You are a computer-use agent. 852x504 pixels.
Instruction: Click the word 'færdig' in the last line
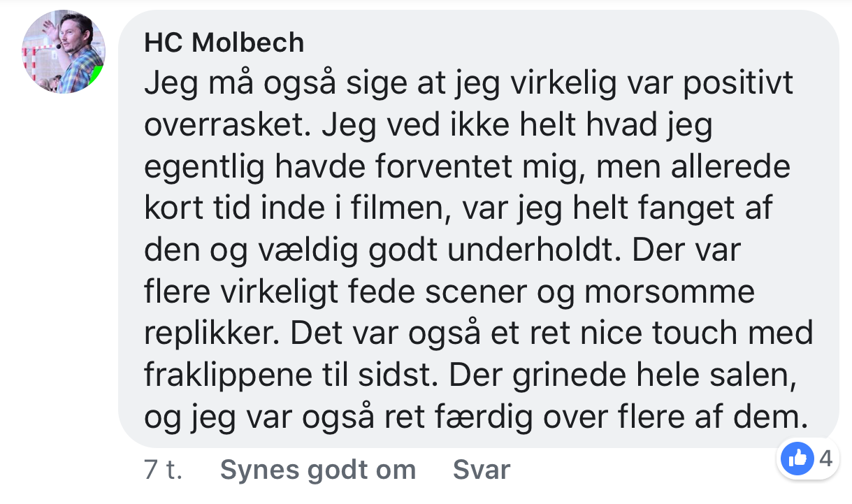coord(492,417)
